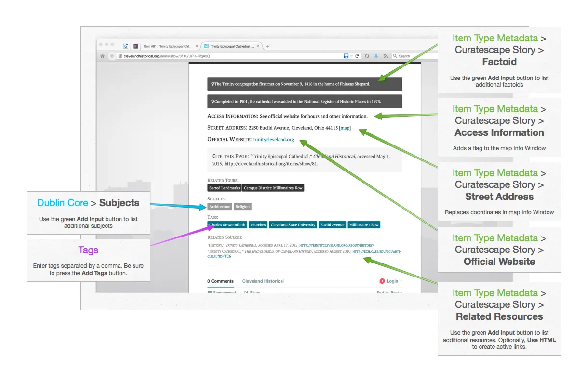Click the 'Dublin Core > Subjects' callout heading

coord(88,203)
